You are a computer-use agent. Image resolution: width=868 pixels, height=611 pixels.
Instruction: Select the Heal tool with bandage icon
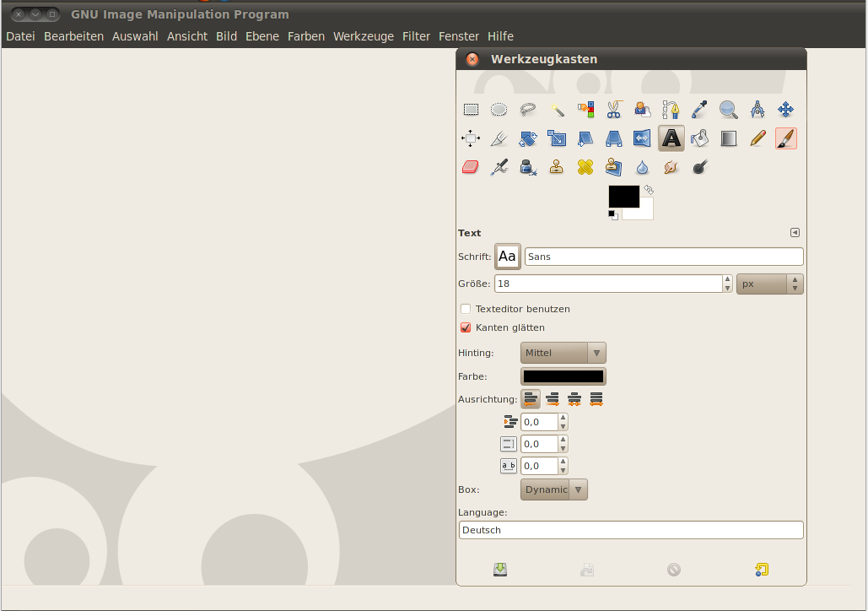point(585,167)
